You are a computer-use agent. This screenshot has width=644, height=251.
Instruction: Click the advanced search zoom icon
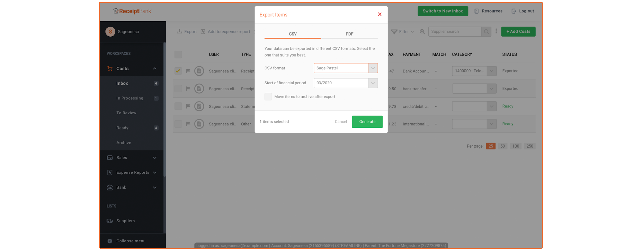[x=422, y=31]
